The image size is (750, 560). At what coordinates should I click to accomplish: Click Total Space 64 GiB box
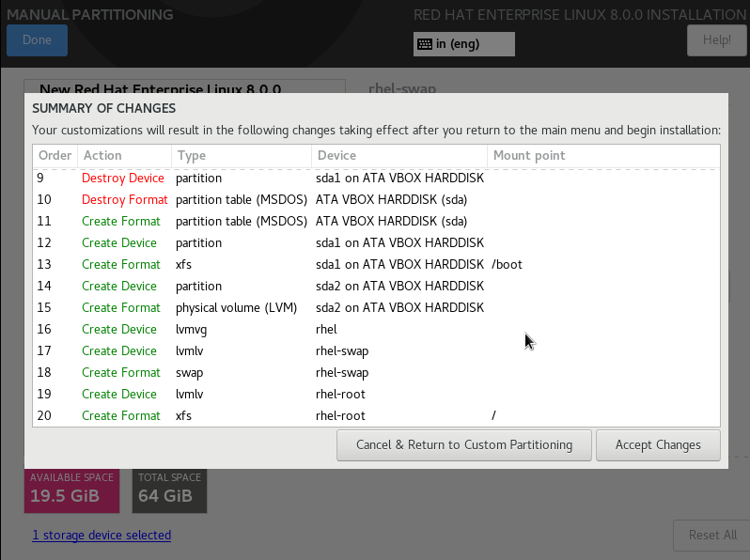169,490
